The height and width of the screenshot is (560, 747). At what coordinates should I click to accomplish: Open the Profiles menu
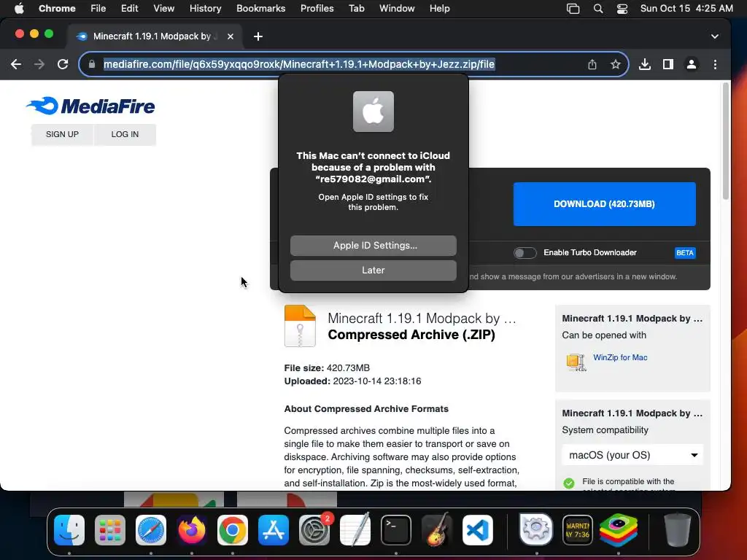coord(317,9)
